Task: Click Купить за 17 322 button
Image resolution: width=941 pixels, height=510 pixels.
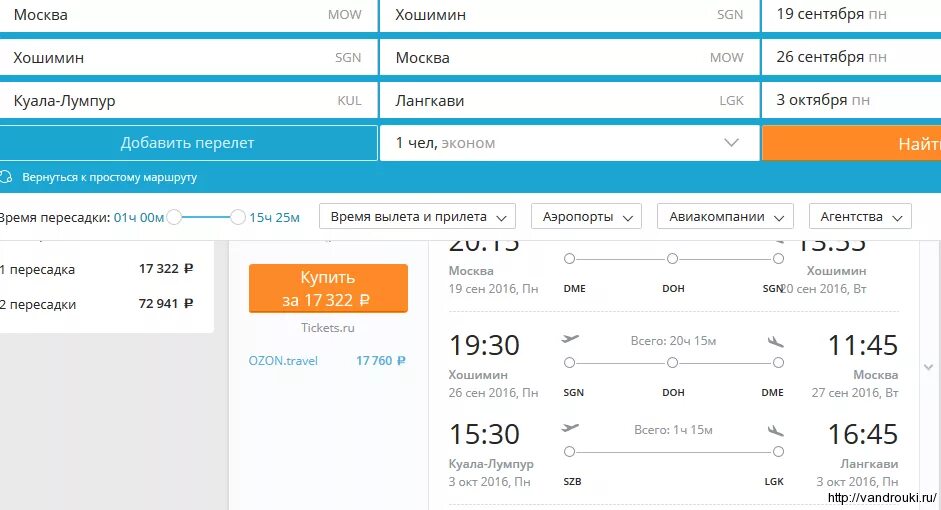Action: [328, 289]
